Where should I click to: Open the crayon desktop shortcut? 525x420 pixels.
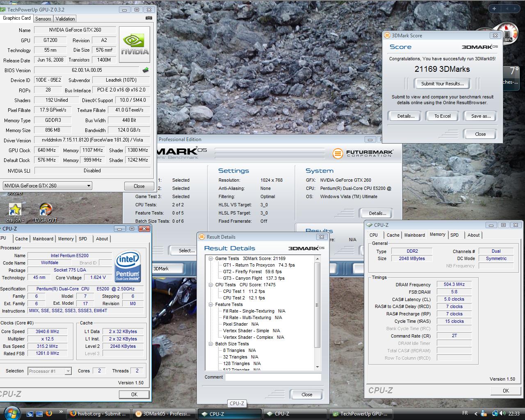[15, 213]
